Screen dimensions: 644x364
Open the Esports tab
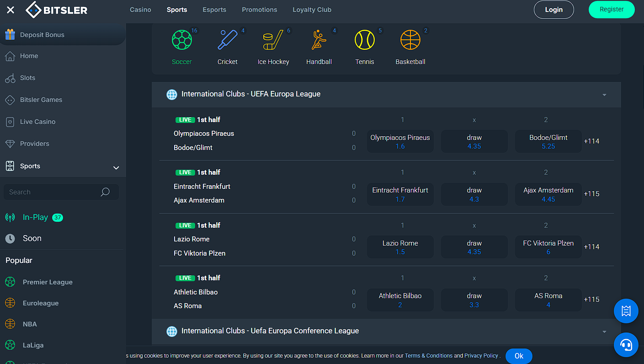pos(214,10)
